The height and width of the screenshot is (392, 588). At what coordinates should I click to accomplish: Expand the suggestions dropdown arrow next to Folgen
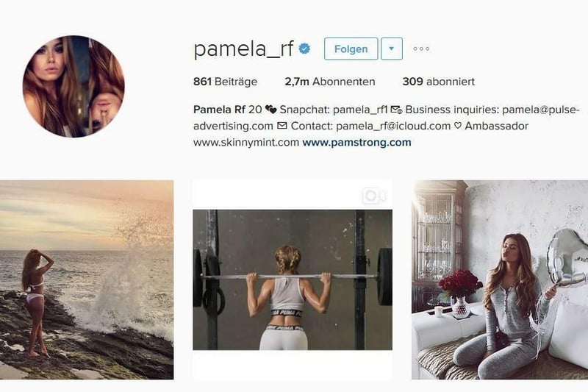coord(392,49)
